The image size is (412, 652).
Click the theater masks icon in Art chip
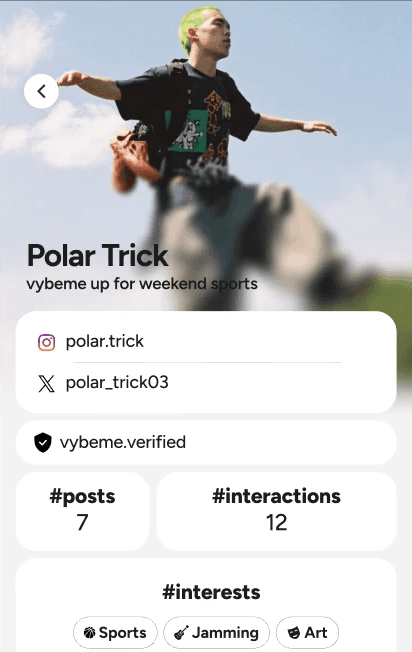coord(294,633)
